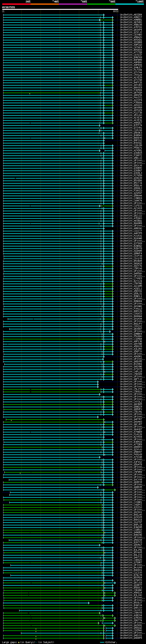Viewport: 146px width, 644px height.
Task: Select hit label UniRef100_C5YG29
Action: click(x=131, y=75)
